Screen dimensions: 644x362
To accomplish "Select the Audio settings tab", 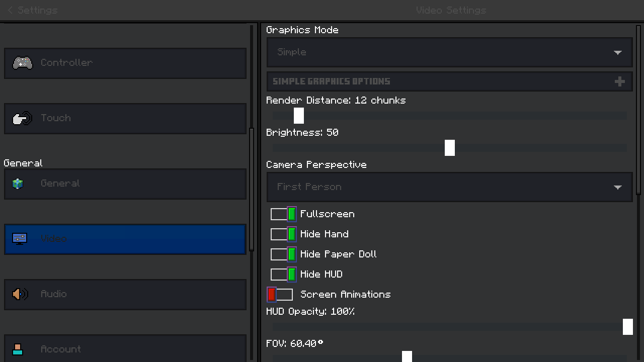I will tap(125, 294).
